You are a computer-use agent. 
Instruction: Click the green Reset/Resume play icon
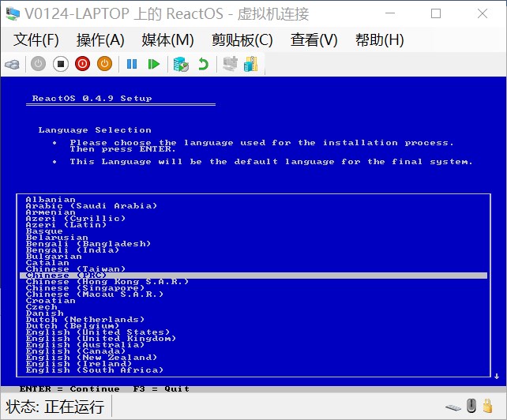click(x=153, y=64)
